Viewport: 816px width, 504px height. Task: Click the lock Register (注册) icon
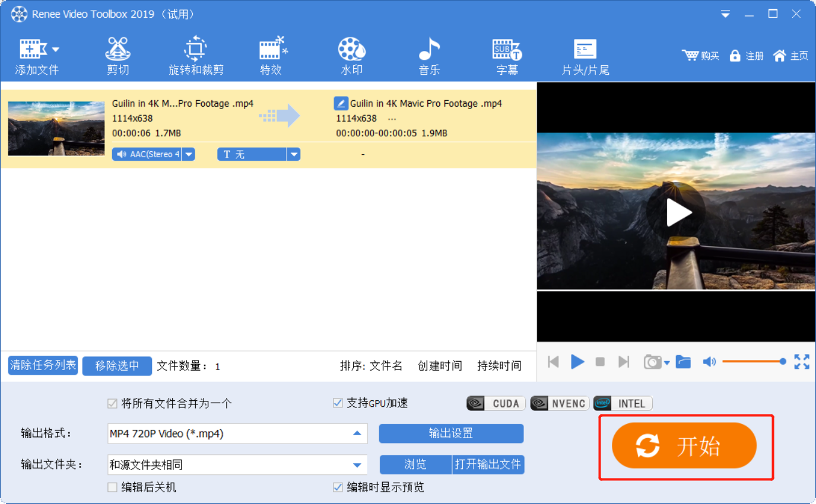click(x=746, y=56)
